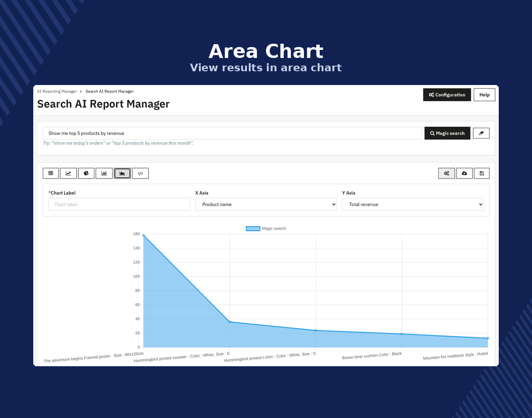Screen dimensions: 532x418
Task: Open the Y Axis Total revenue dropdown
Action: (x=413, y=204)
